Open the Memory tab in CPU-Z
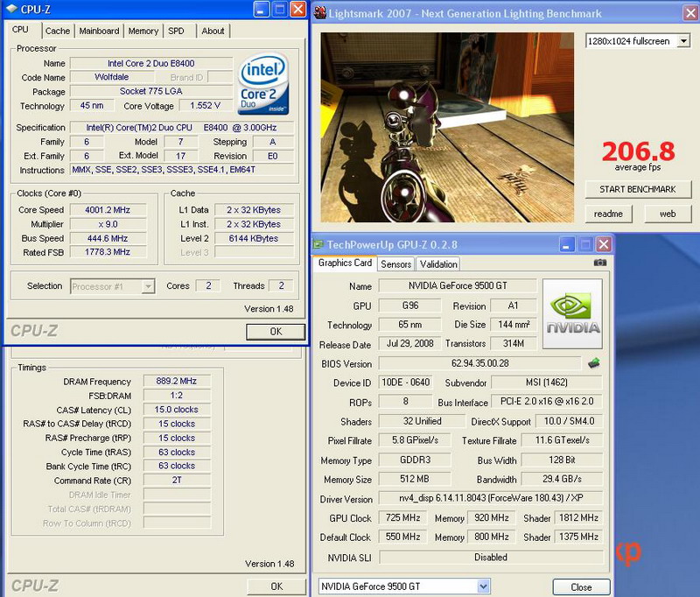Image resolution: width=700 pixels, height=597 pixels. pos(143,31)
